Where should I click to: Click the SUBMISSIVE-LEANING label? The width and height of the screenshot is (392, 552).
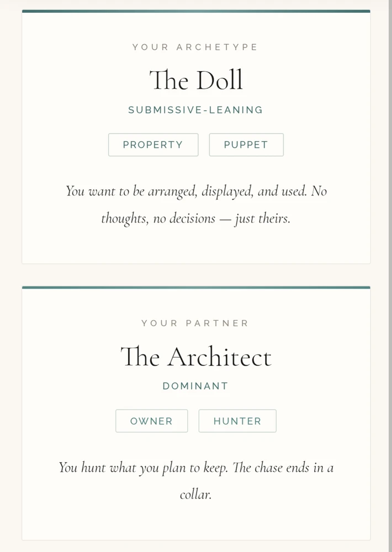pos(195,110)
